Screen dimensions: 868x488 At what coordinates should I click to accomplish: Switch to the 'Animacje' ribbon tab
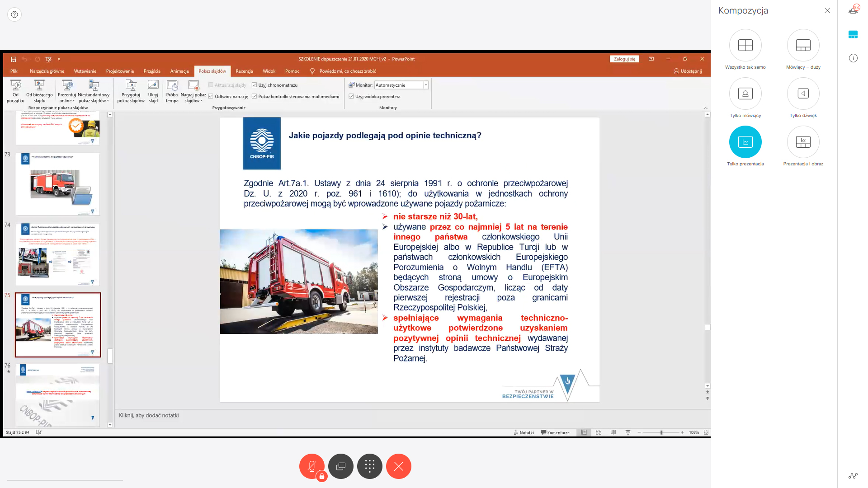(179, 71)
